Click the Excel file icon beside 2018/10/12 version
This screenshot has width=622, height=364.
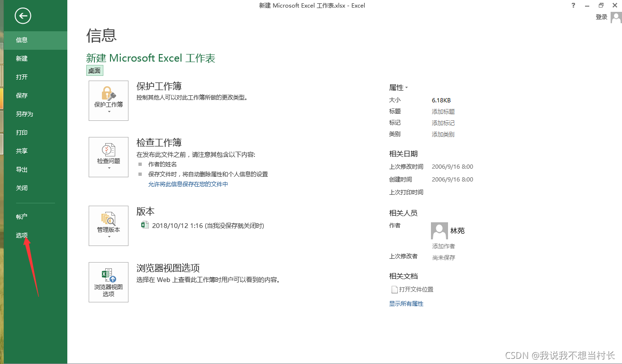(145, 225)
